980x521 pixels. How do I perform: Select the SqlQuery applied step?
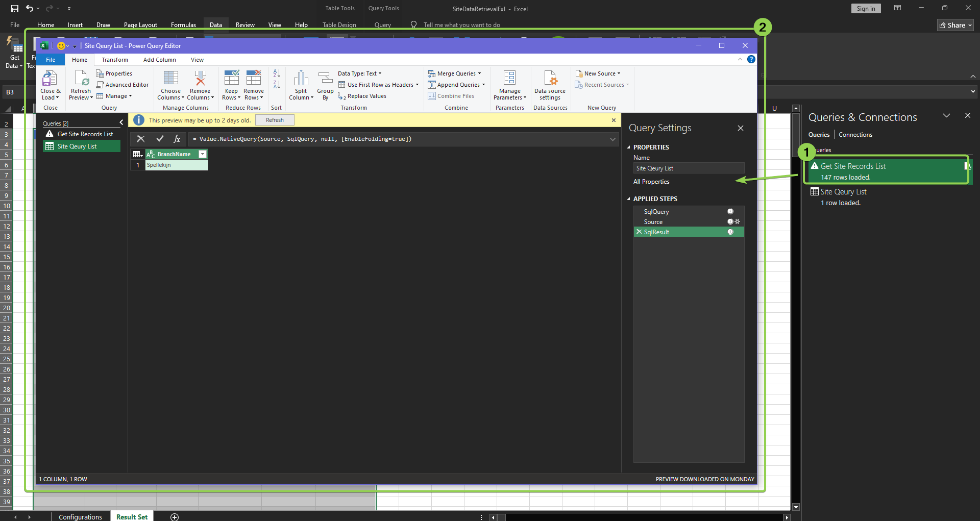point(689,212)
